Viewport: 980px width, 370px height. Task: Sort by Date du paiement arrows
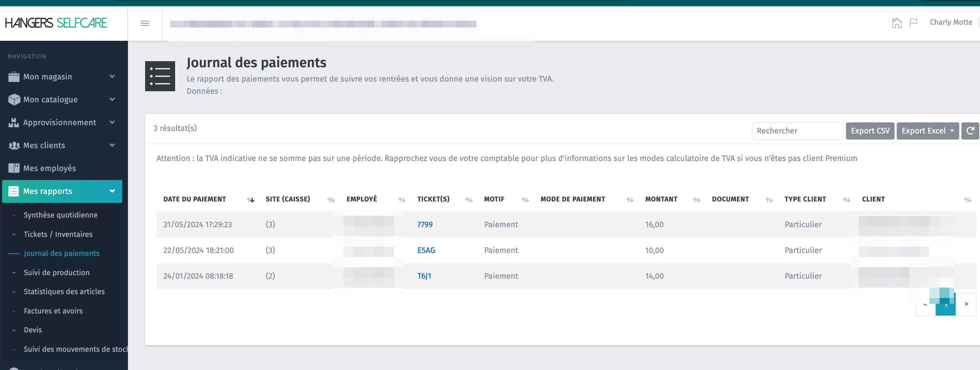point(250,200)
